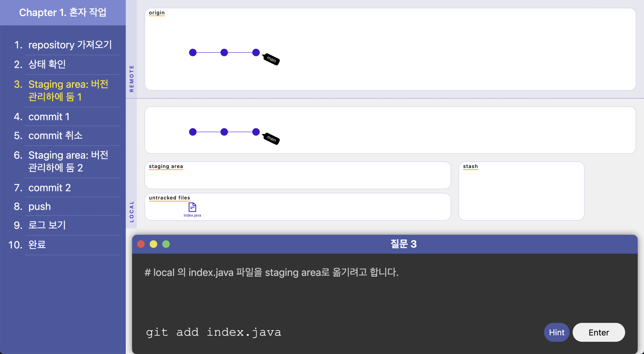Open lesson 1 repository 가져오기
The image size is (644, 354).
pyautogui.click(x=70, y=45)
